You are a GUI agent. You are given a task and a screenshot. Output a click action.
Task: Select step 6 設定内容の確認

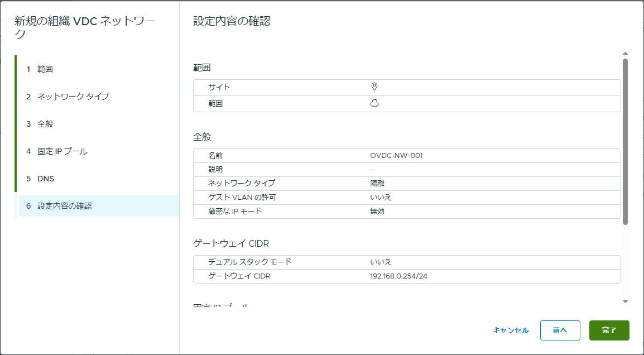98,206
